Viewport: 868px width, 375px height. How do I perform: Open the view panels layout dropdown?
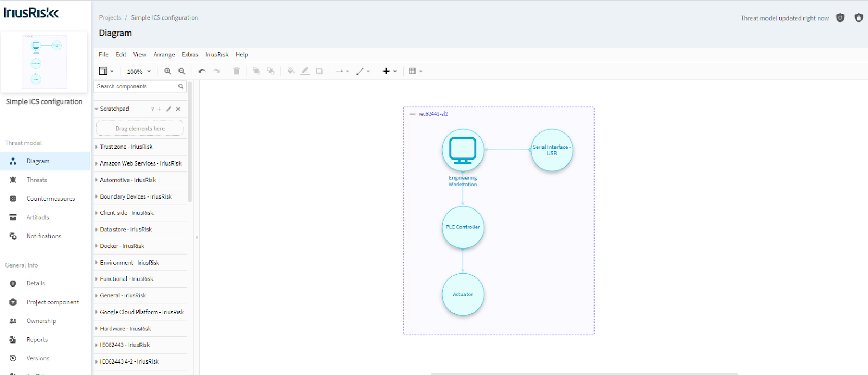pyautogui.click(x=106, y=71)
